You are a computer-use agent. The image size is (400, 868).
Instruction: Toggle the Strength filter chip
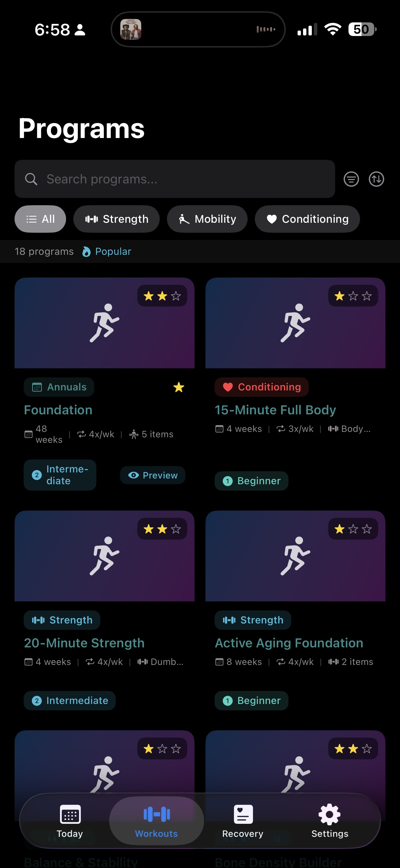[116, 219]
